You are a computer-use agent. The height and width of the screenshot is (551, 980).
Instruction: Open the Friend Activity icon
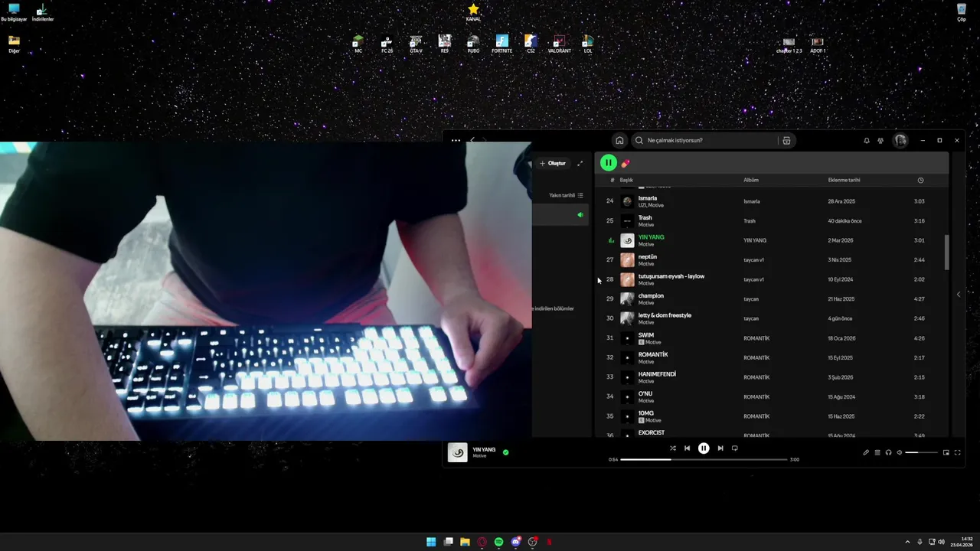click(x=880, y=141)
